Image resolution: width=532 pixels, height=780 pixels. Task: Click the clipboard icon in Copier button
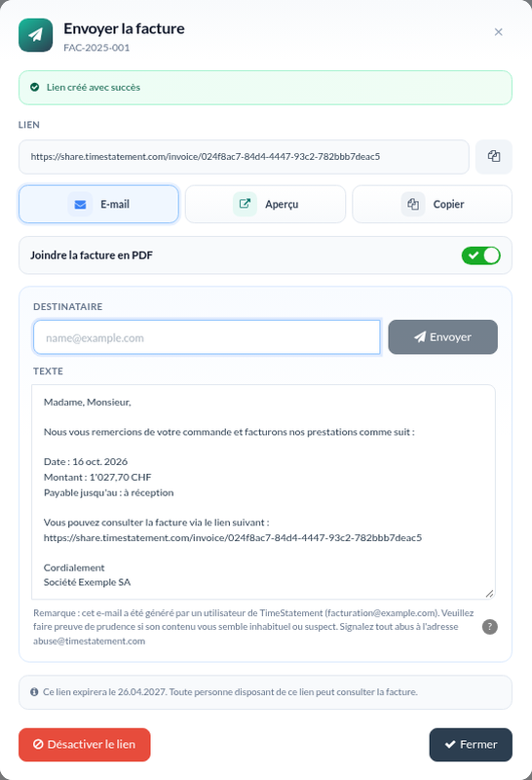point(413,204)
